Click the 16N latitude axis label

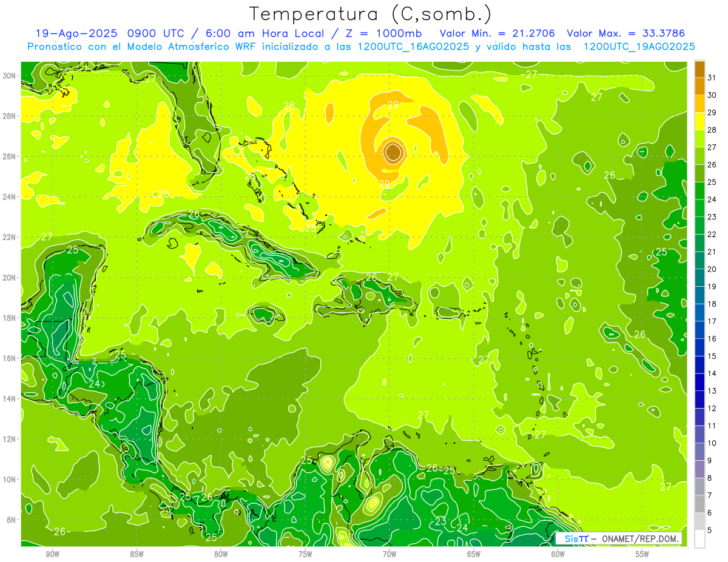[10, 358]
